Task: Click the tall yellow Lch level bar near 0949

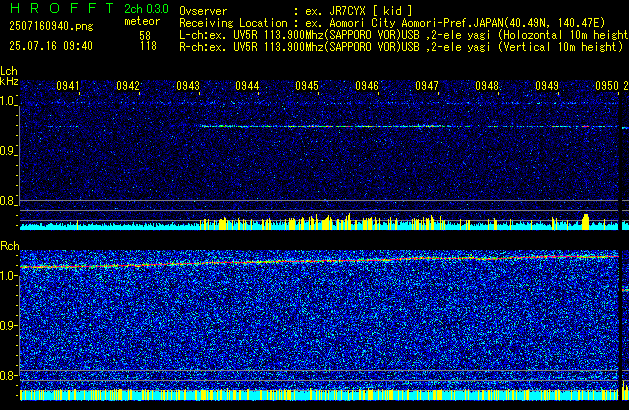Action: point(585,222)
